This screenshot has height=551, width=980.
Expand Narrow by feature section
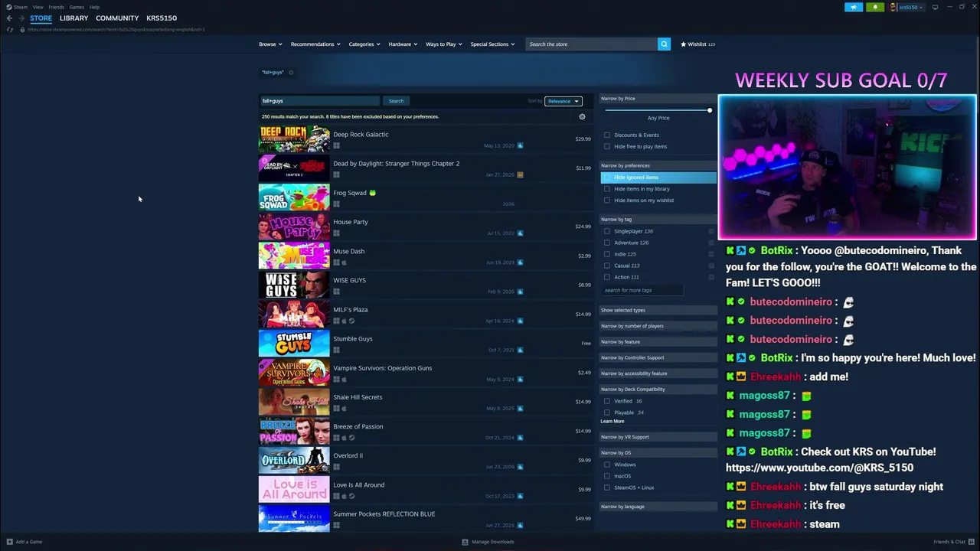tap(658, 342)
